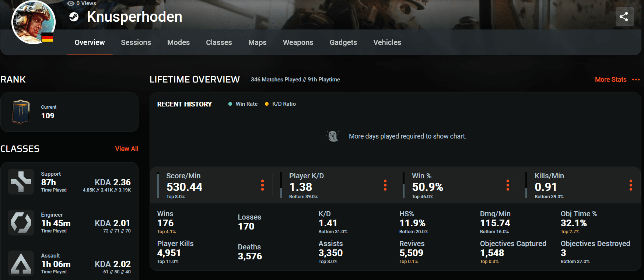644x280 pixels.
Task: Click the Kills/Min 0.91 value
Action: [x=546, y=187]
